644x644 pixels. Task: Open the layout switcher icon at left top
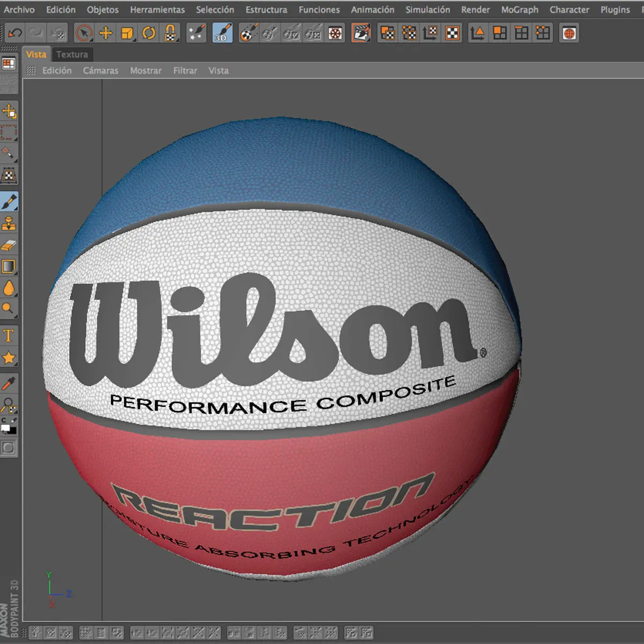9,63
